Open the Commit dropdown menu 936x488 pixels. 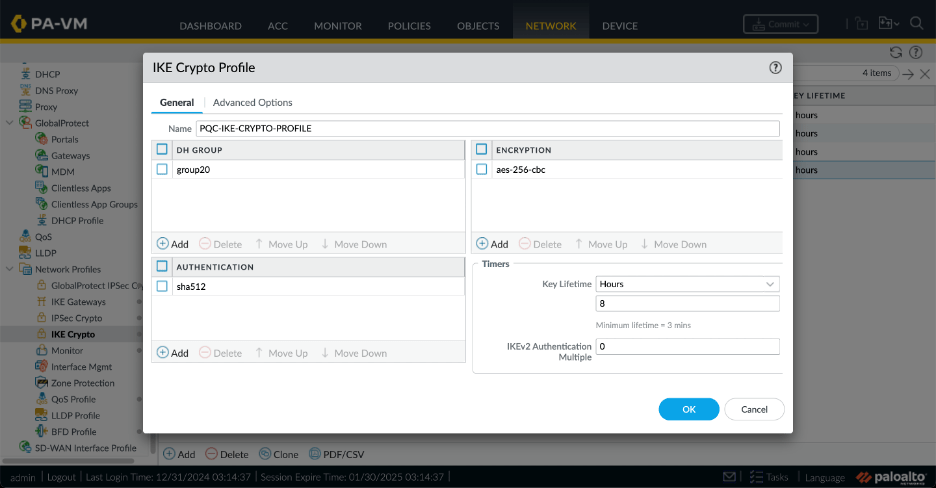[x=780, y=24]
